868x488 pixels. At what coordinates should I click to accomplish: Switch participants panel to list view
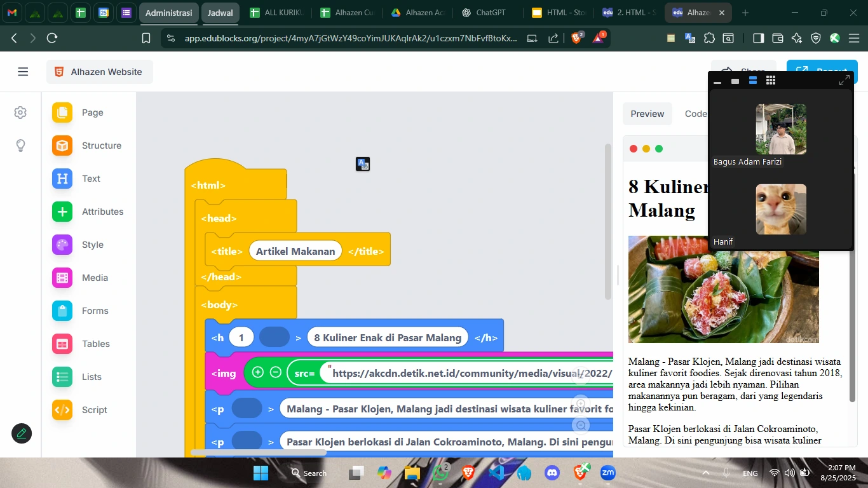(x=752, y=81)
